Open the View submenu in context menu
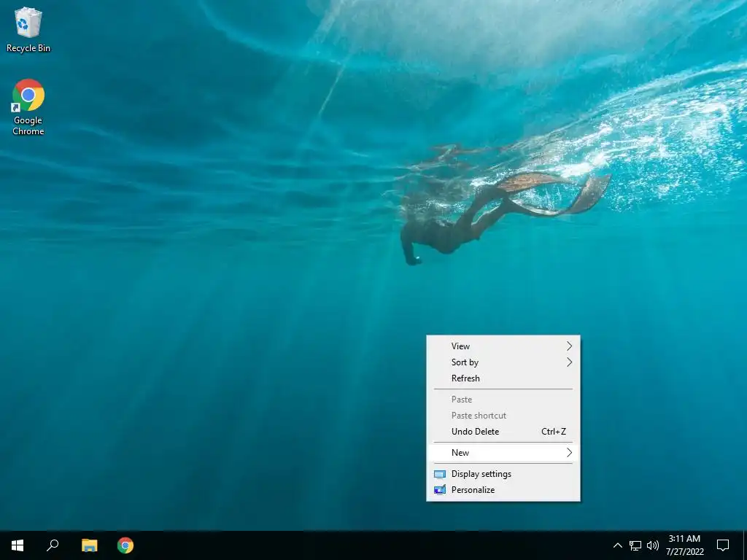 [503, 346]
